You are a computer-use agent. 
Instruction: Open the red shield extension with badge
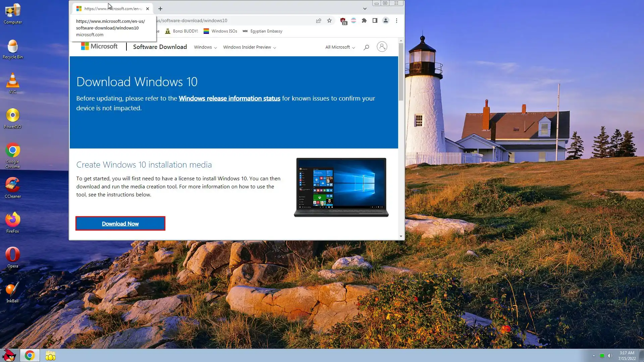coord(343,21)
